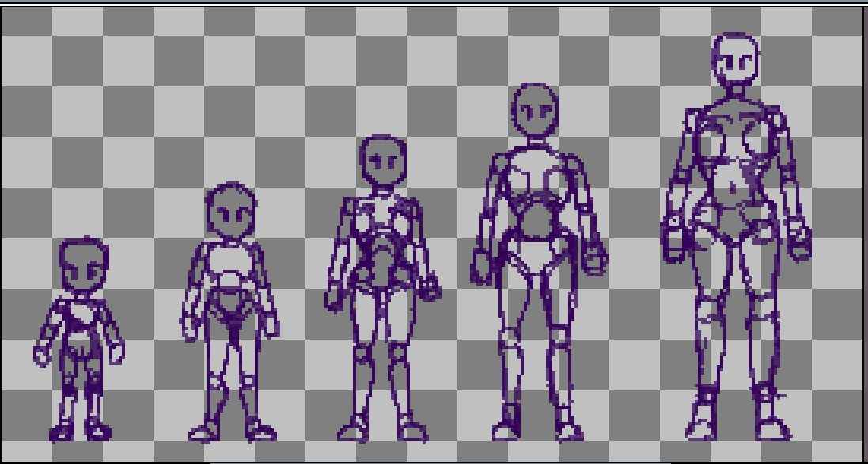Select the second-tallest figure sprite
This screenshot has height=464, width=868.
[539, 262]
